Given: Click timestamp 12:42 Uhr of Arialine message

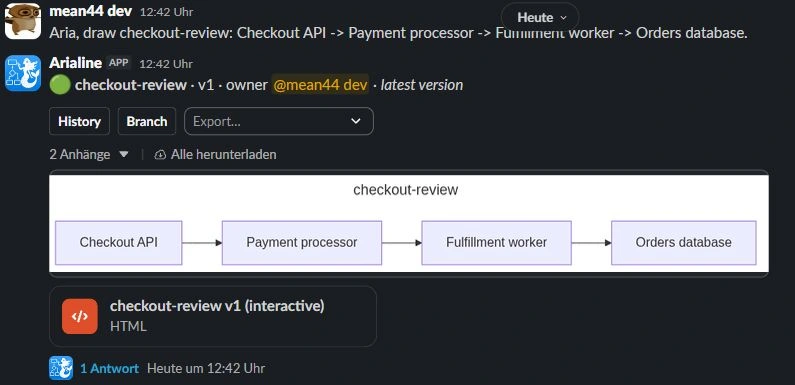Looking at the screenshot, I should click(166, 64).
